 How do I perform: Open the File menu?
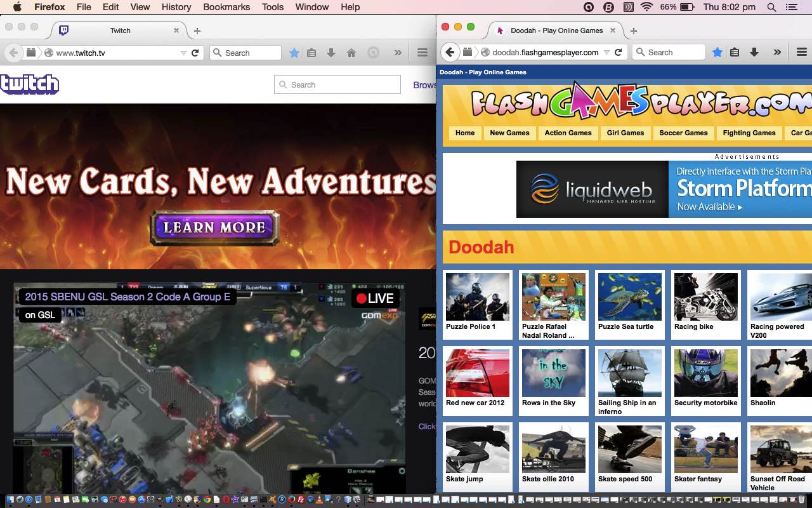(83, 7)
